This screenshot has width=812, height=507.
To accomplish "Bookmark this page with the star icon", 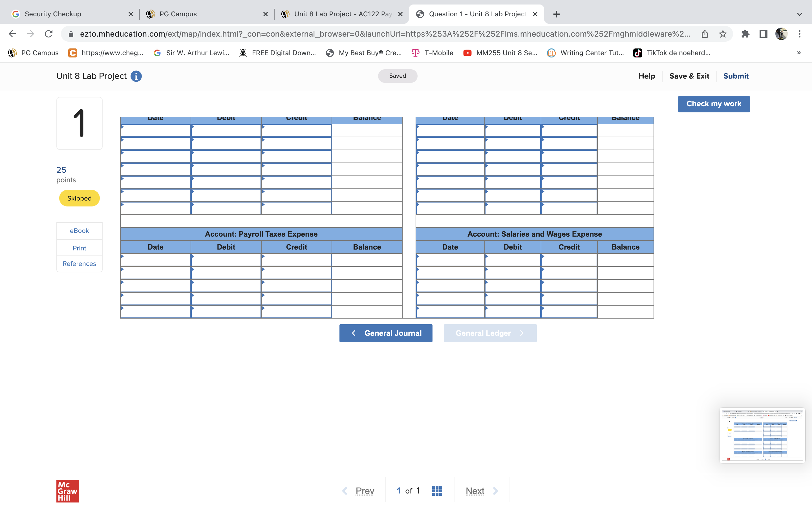I will tap(723, 34).
